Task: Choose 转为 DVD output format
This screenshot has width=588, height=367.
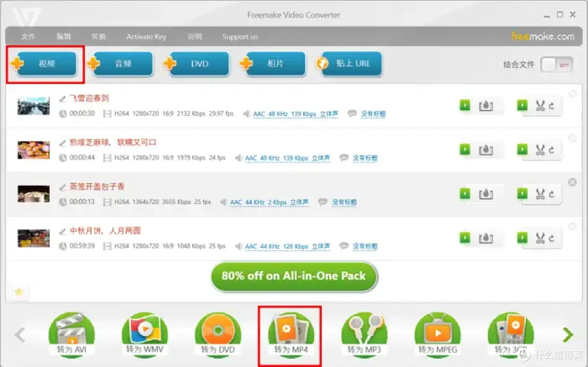Action: click(218, 335)
